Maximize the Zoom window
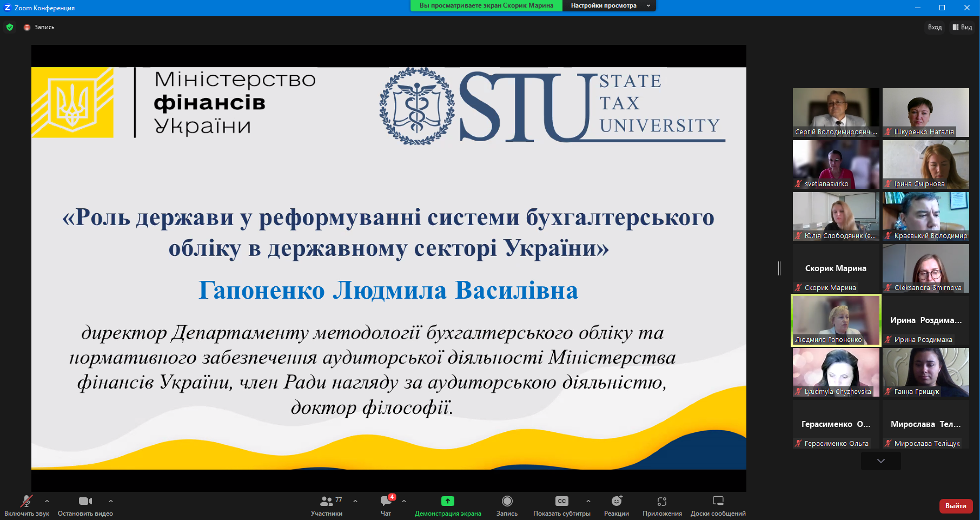Viewport: 980px width, 520px height. point(942,8)
